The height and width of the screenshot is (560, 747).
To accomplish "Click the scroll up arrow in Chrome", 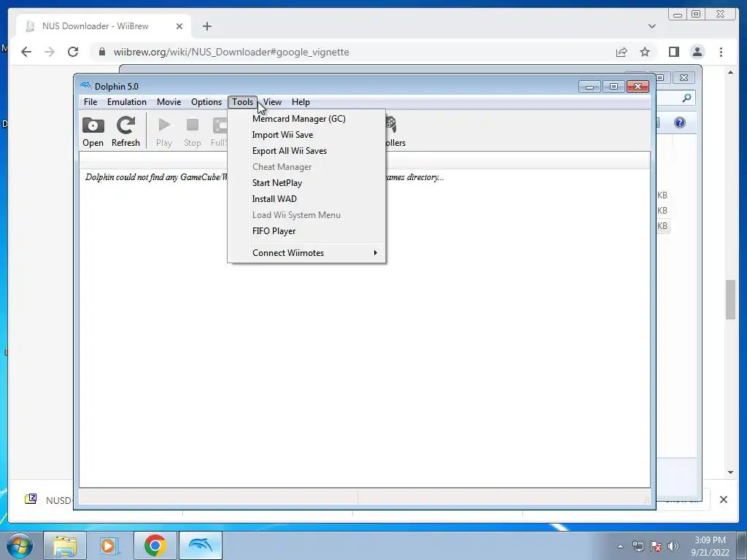I will pos(731,72).
